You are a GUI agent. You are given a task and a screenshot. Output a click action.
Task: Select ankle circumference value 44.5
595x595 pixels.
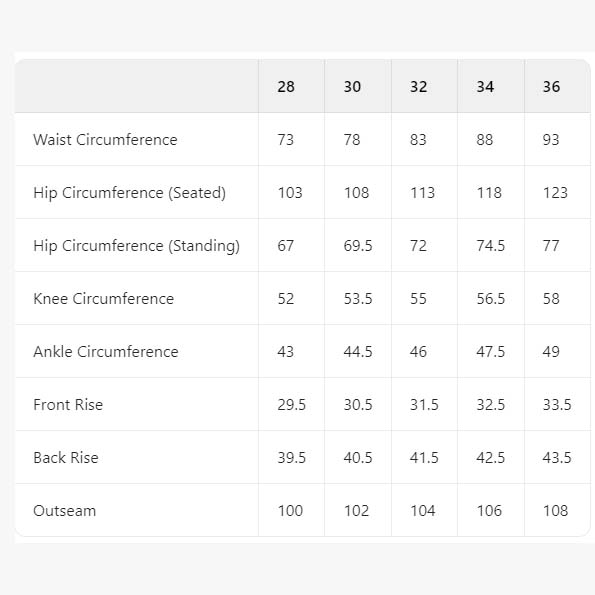coord(358,352)
